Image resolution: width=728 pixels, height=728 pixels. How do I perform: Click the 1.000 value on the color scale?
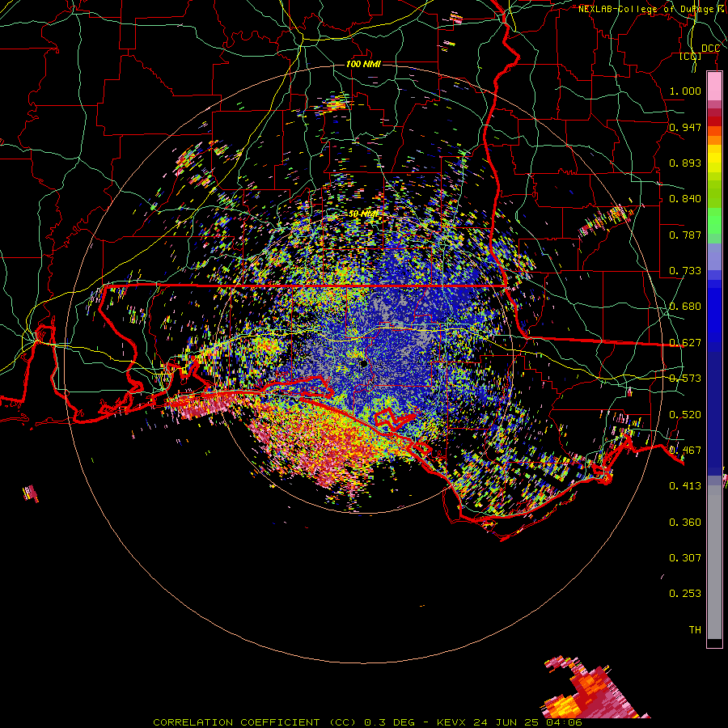[685, 91]
